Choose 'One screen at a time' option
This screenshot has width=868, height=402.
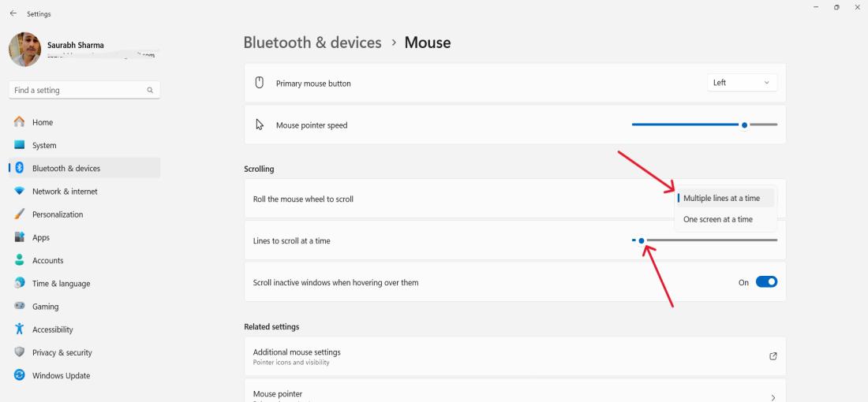pos(717,219)
